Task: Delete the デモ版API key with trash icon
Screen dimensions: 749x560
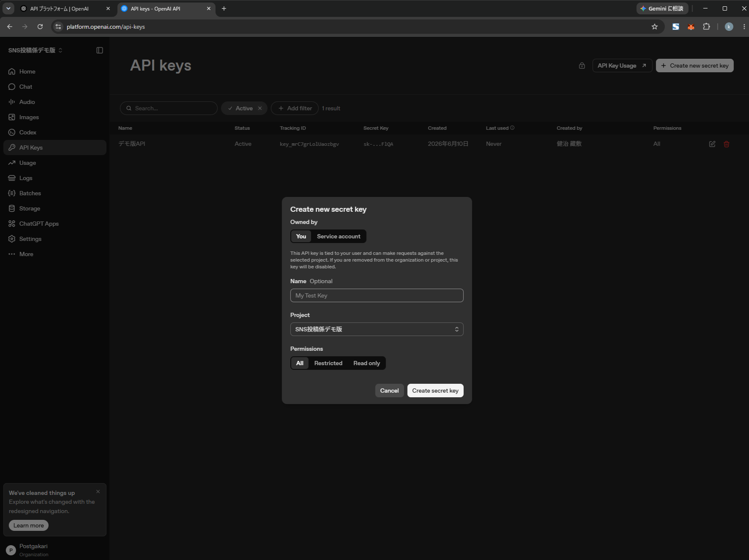Action: pyautogui.click(x=727, y=144)
